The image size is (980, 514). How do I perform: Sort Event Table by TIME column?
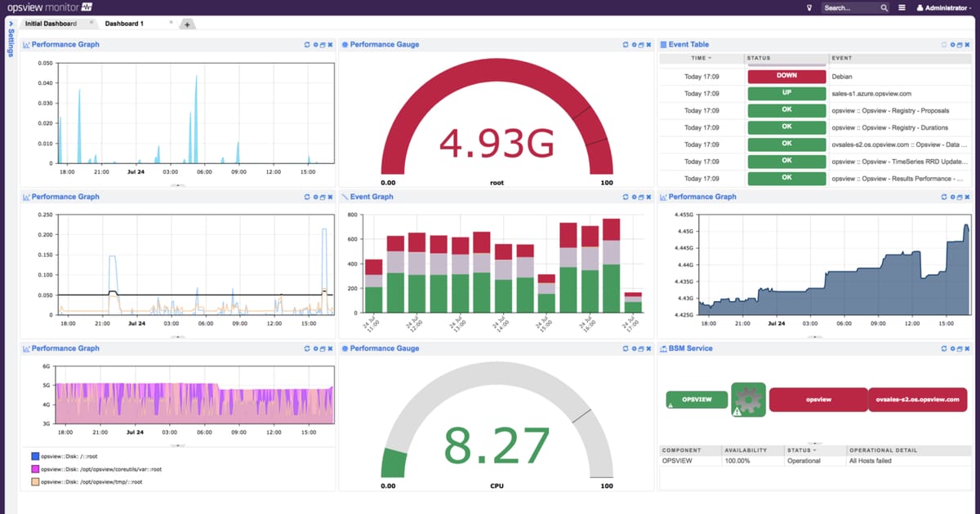click(x=701, y=58)
